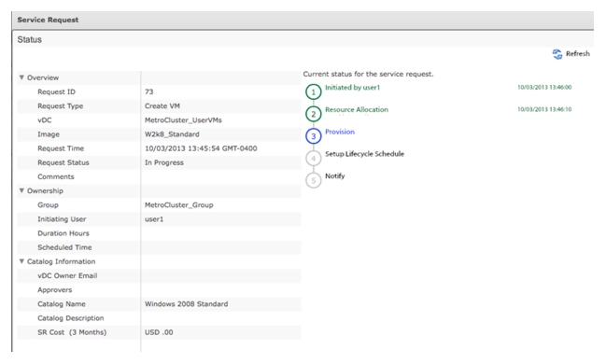606x364 pixels.
Task: Collapse the Overview section triangle
Action: 21,77
